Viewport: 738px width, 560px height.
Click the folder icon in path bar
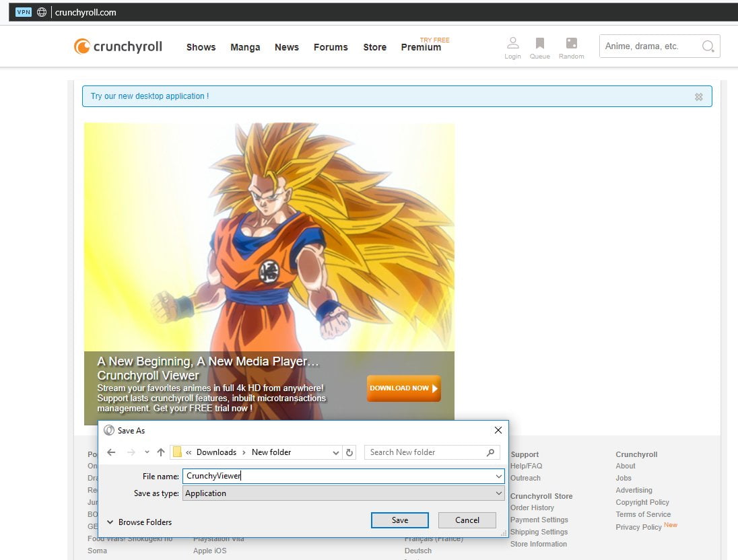[178, 452]
